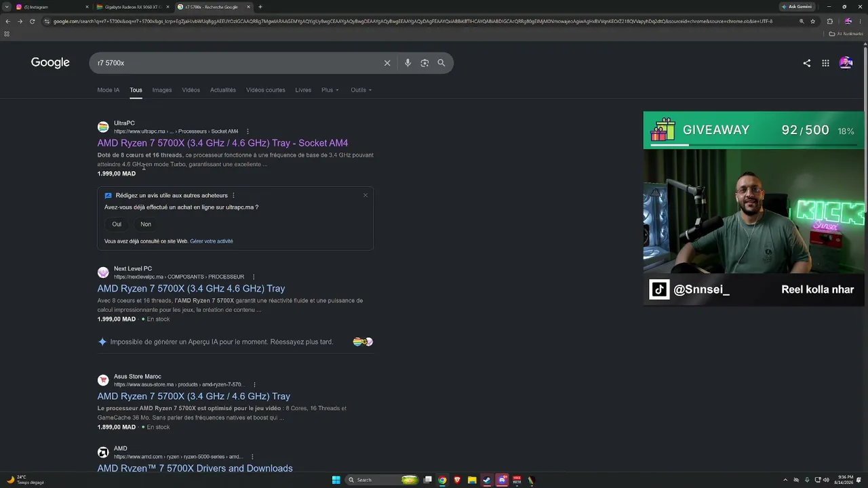Open the Google account avatar
868x488 pixels.
pyautogui.click(x=846, y=63)
